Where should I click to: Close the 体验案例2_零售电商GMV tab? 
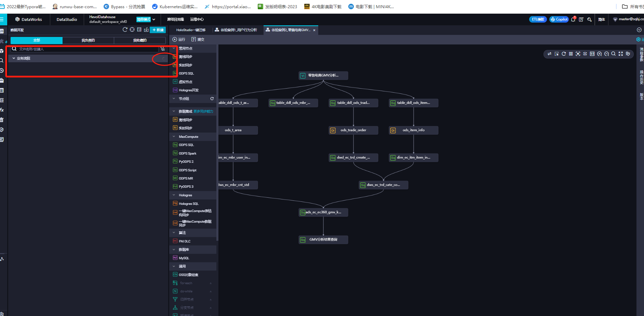coord(314,30)
